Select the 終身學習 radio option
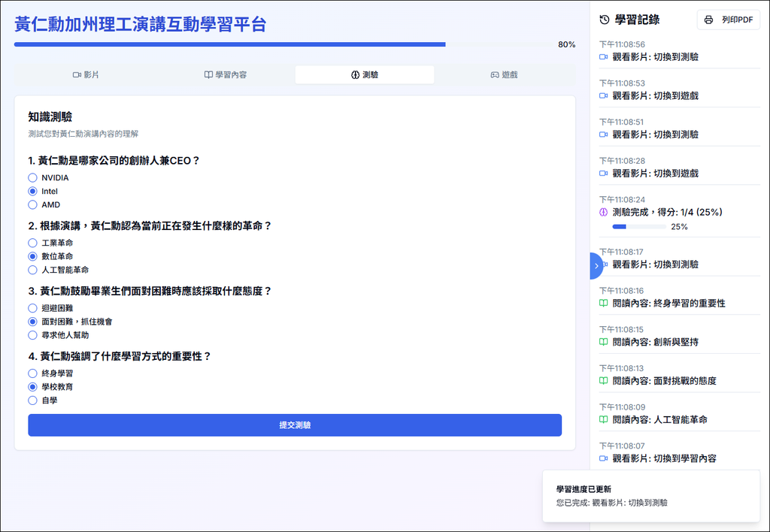This screenshot has width=770, height=532. (32, 373)
